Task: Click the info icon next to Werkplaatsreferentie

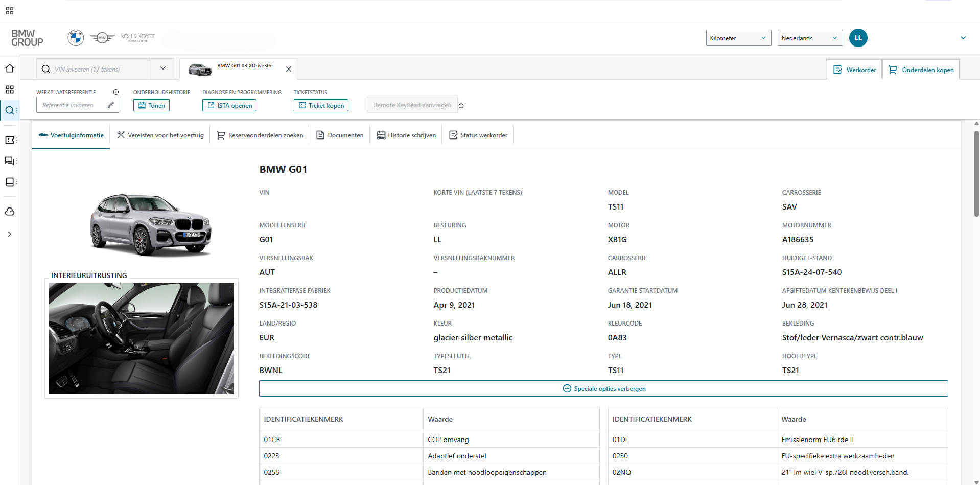Action: pos(116,92)
